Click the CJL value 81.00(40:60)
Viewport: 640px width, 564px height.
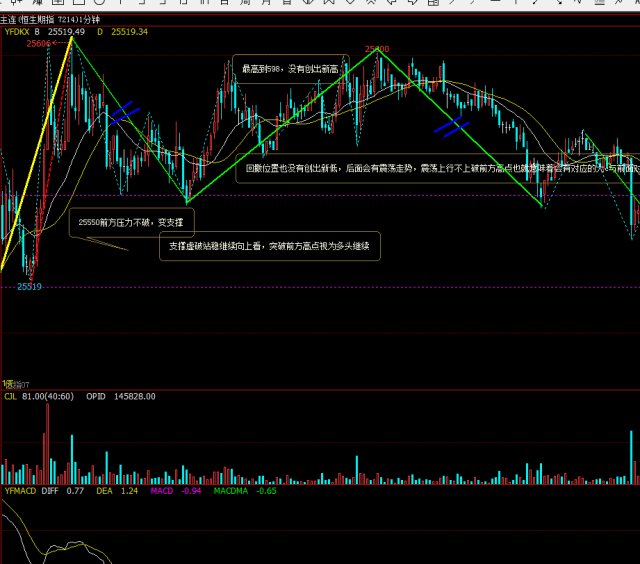48,396
